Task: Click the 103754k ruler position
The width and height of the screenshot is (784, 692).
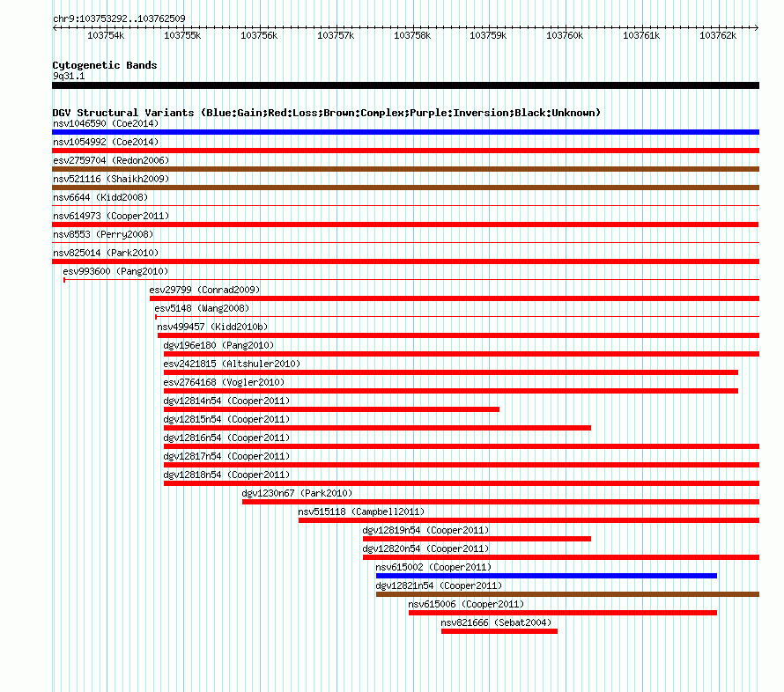Action: (x=106, y=35)
